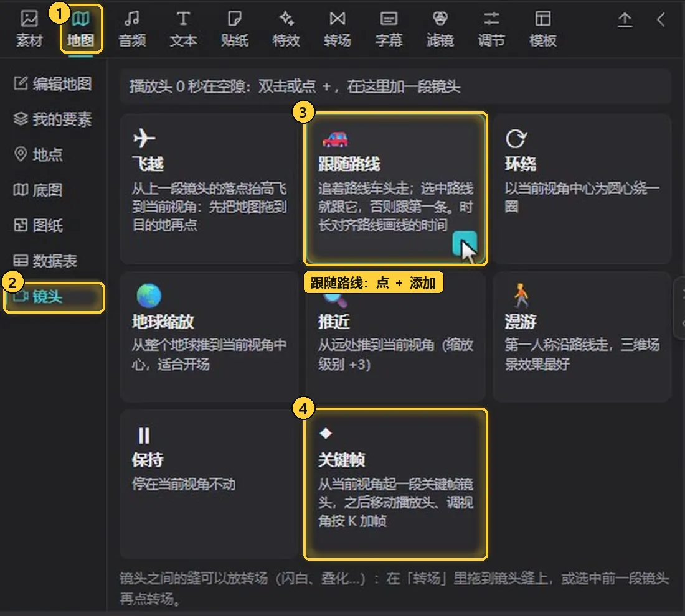Open 图纸 drawings in the sidebar
Viewport: 685px width, 616px height.
(x=53, y=225)
